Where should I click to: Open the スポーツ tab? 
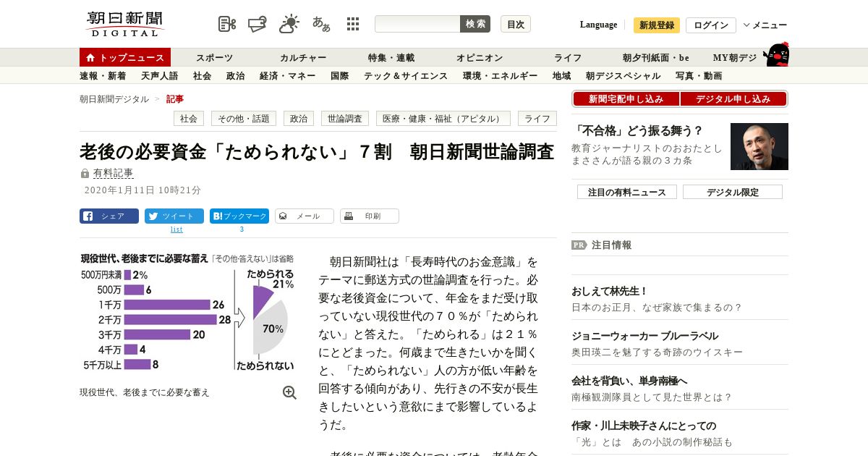tap(214, 57)
